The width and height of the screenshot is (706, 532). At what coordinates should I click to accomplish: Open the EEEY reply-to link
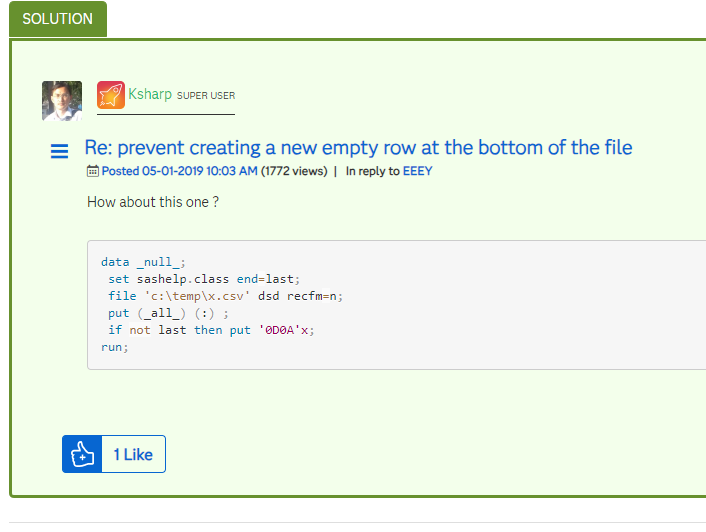(x=418, y=171)
